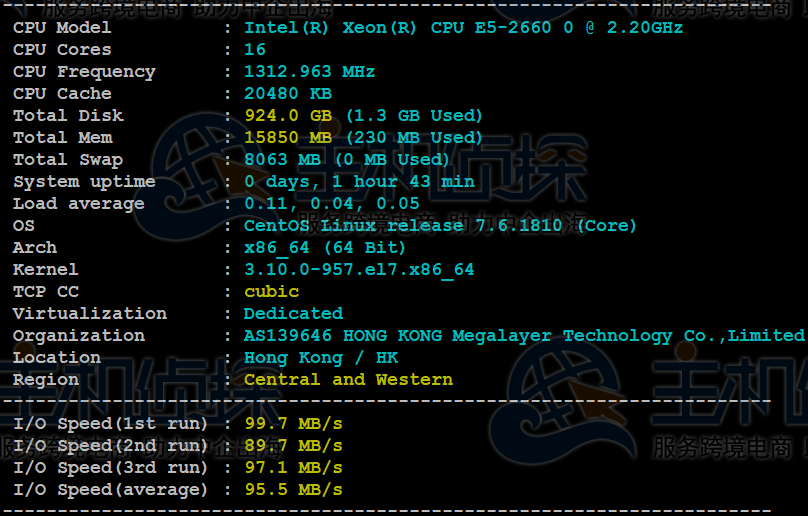Click the CentOS Linux release 7.6.1810 text

click(x=440, y=226)
